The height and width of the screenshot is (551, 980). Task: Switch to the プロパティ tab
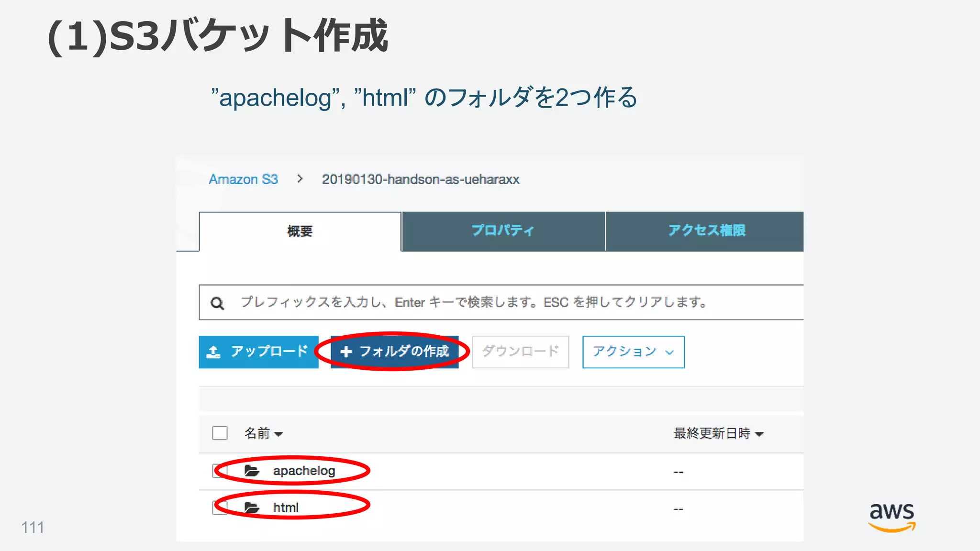click(503, 231)
